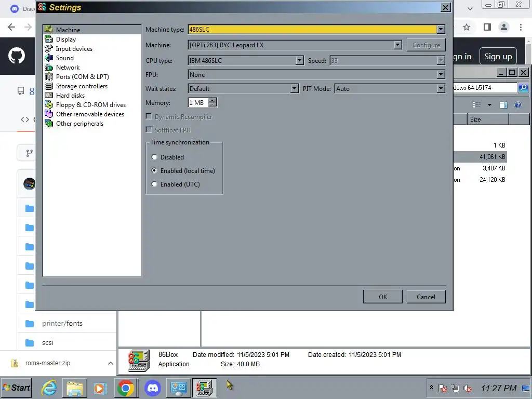Select Floppy & CD-ROM drives icon
The image size is (532, 399).
(x=49, y=105)
